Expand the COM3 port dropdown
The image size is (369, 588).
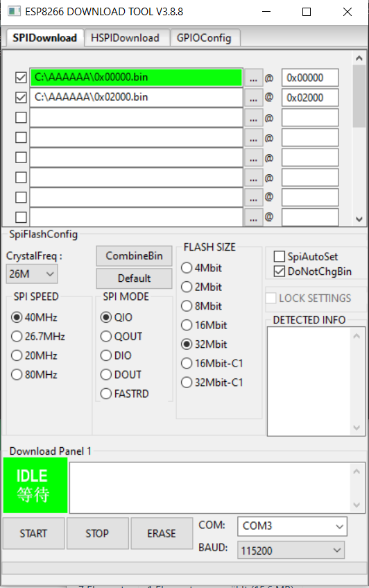(x=292, y=526)
